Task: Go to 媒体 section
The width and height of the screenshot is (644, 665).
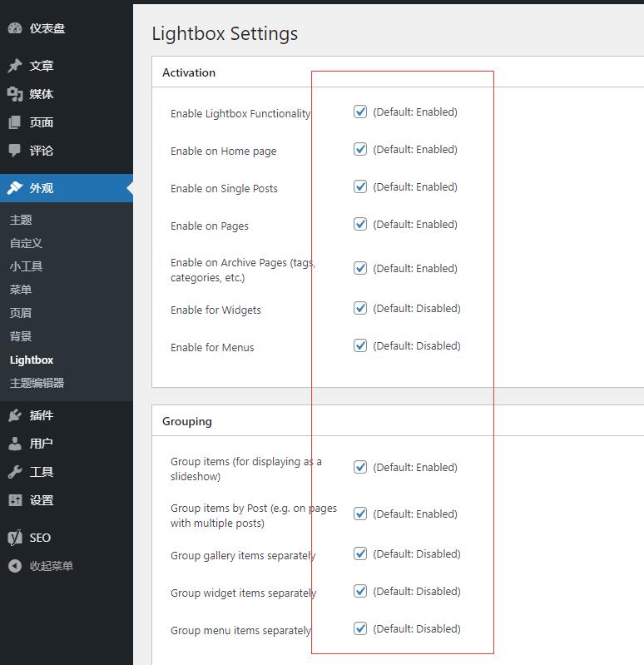Action: coord(67,94)
